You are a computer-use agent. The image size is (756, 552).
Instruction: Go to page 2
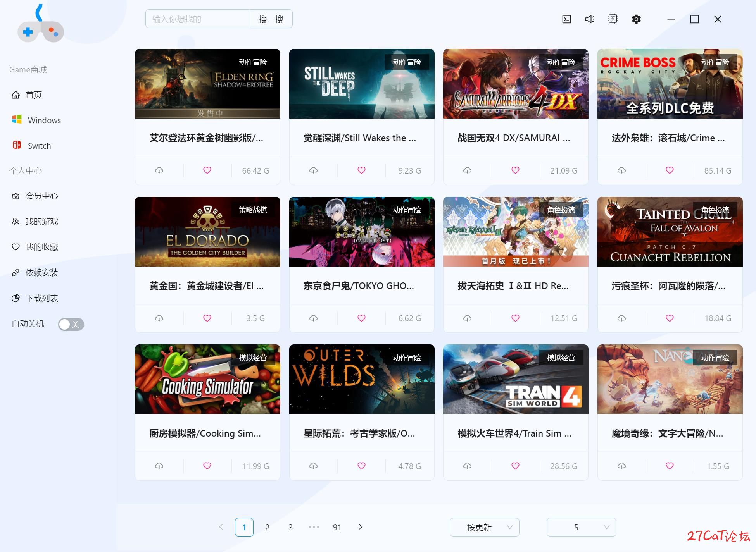(267, 527)
